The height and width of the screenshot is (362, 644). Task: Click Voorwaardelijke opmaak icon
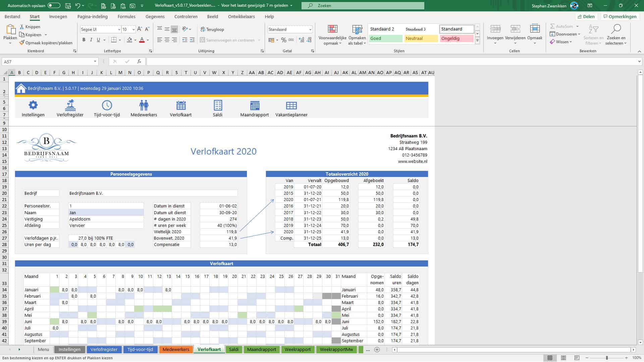(332, 29)
